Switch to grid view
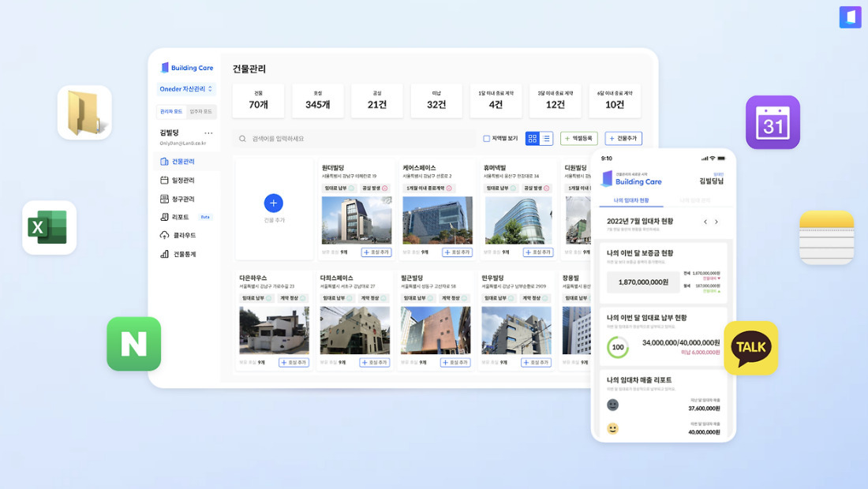The height and width of the screenshot is (489, 868). 532,138
